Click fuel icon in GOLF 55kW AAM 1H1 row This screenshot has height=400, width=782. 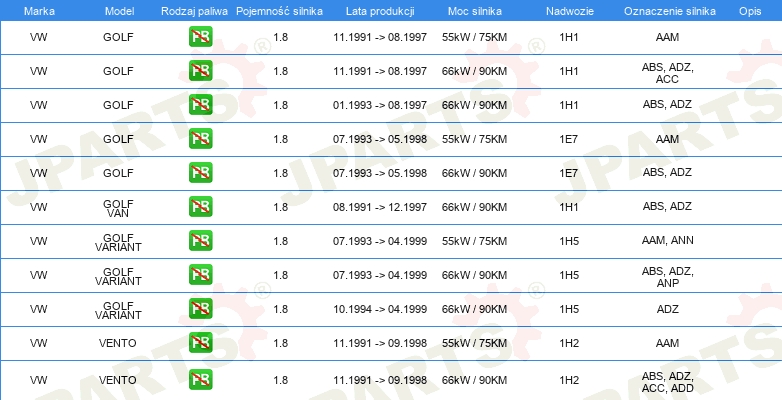[200, 37]
